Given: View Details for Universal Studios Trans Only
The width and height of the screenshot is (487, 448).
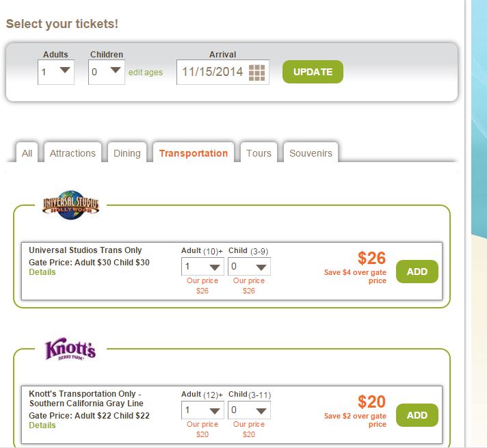Looking at the screenshot, I should [x=42, y=272].
